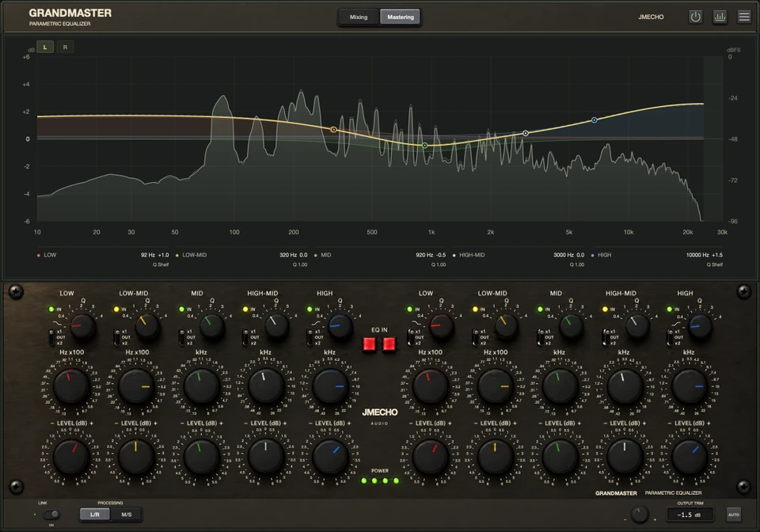Flip the LINK switch on the bottom bar
The image size is (760, 532).
[x=51, y=515]
